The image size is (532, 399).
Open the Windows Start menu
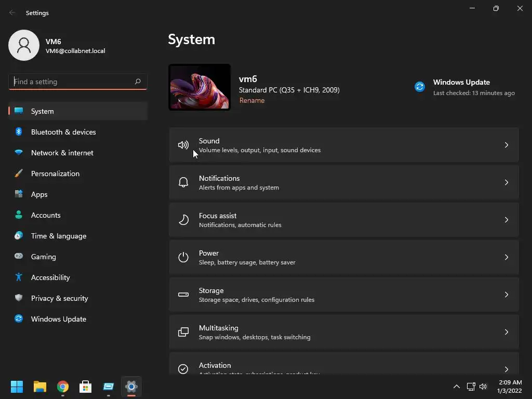point(17,387)
